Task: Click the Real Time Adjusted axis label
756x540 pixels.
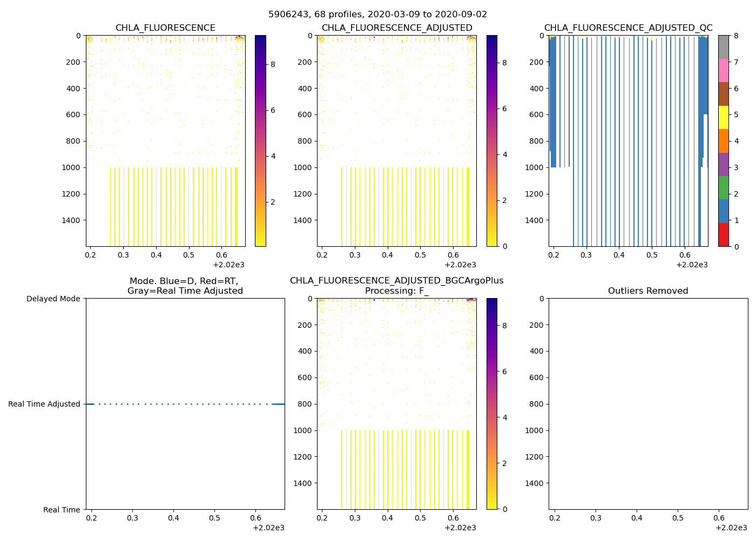Action: (44, 404)
